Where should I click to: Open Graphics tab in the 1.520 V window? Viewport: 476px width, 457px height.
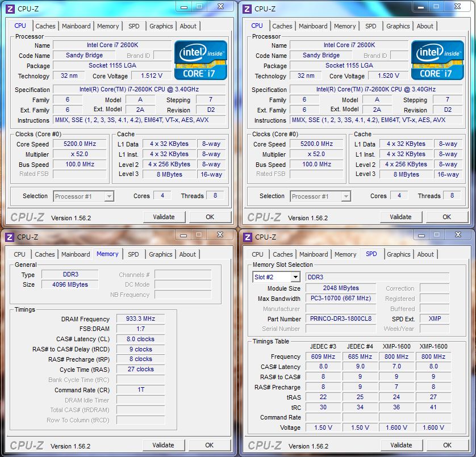398,26
